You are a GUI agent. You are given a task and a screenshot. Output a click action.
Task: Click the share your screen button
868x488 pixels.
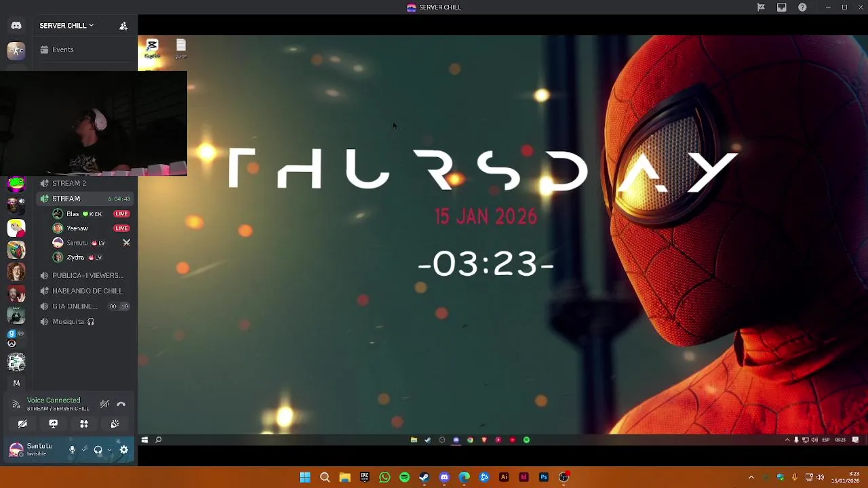[x=53, y=424]
